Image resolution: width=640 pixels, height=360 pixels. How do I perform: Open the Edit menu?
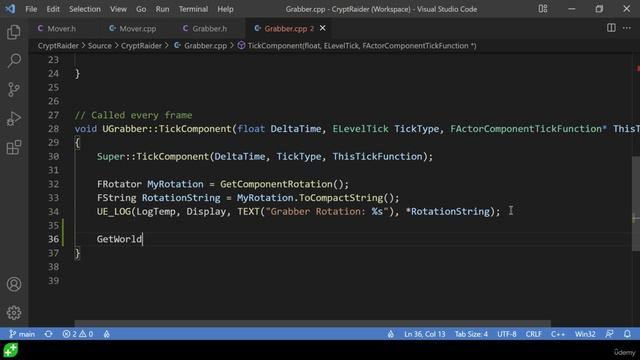(53, 9)
